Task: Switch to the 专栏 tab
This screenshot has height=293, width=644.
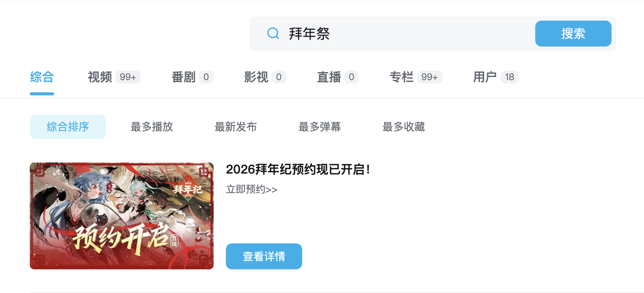Action: coord(416,77)
